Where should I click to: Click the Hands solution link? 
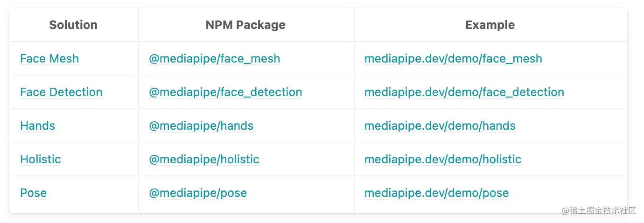tap(37, 126)
